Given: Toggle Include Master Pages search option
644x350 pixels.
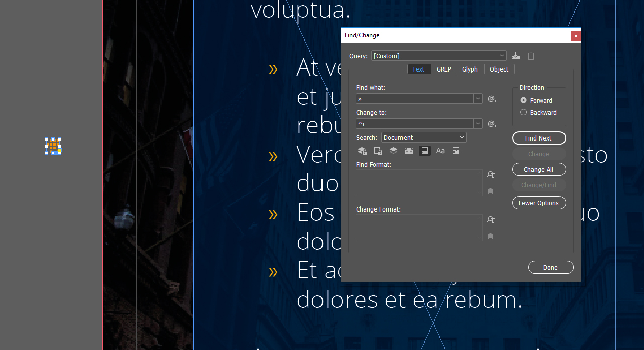Looking at the screenshot, I should [409, 151].
